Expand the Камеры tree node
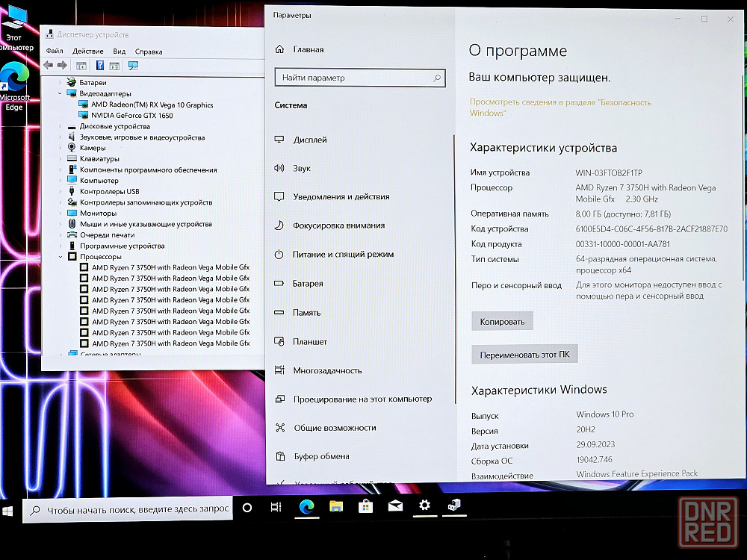 pos(60,148)
